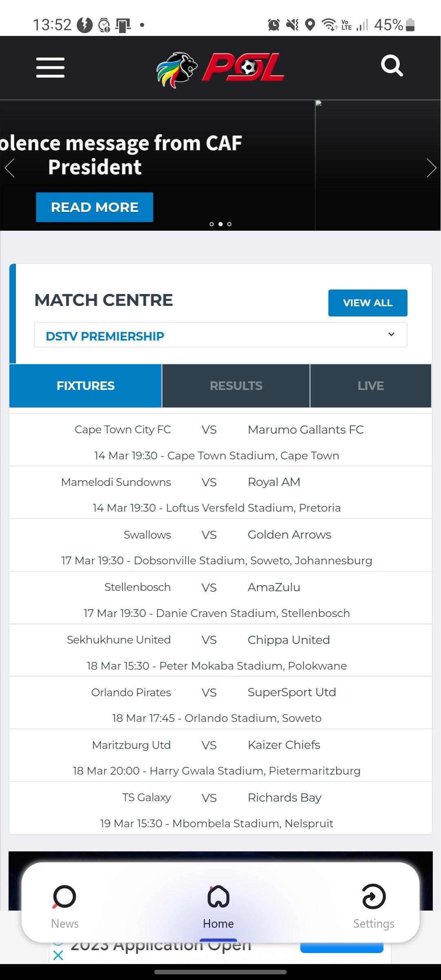441x980 pixels.
Task: Tap the PSL logo in header
Action: pos(220,68)
